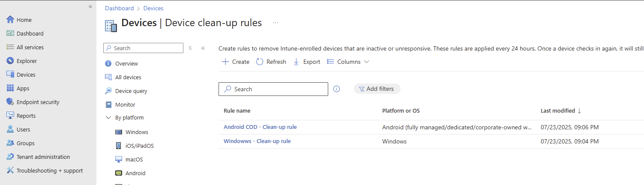Click the Explorer compass icon
Screen dimensions: 644x185
tap(10, 61)
